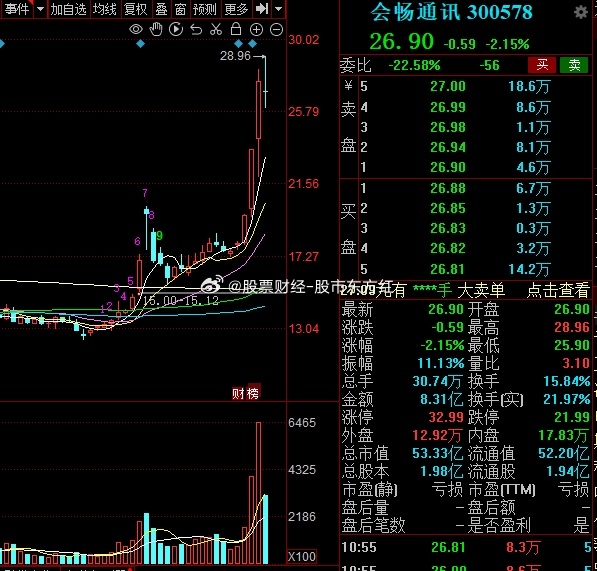Zoom in with the plus circle icon
The image size is (597, 571).
pyautogui.click(x=256, y=29)
